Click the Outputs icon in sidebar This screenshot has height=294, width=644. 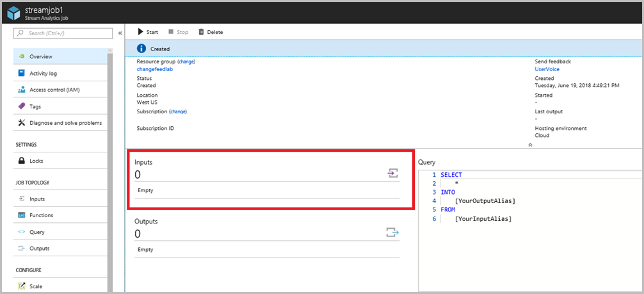coord(22,249)
